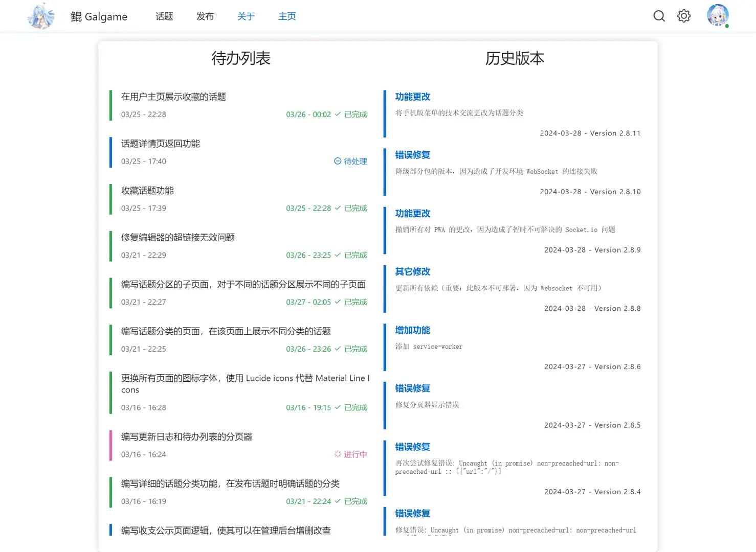Go to 主页 navigation item

tap(287, 16)
